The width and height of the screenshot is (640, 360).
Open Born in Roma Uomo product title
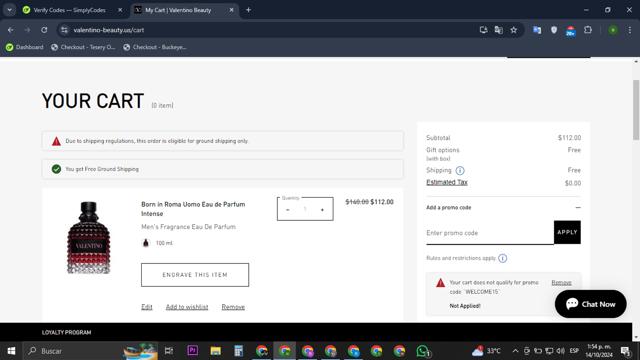coord(193,209)
